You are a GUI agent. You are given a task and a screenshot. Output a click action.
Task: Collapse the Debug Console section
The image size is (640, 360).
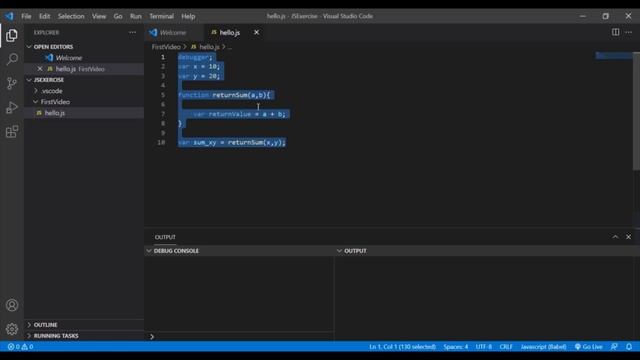click(149, 251)
